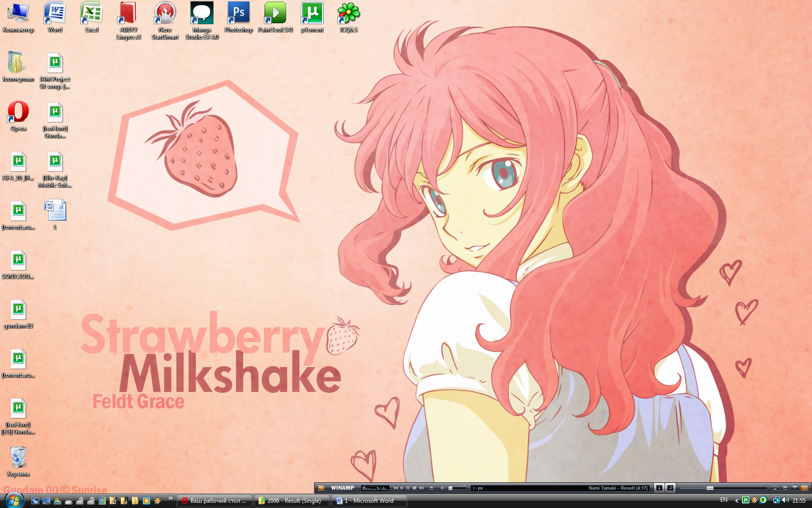The height and width of the screenshot is (508, 812).
Task: Select first [torrents.ru... file under FIFA_10
Action: click(x=18, y=215)
